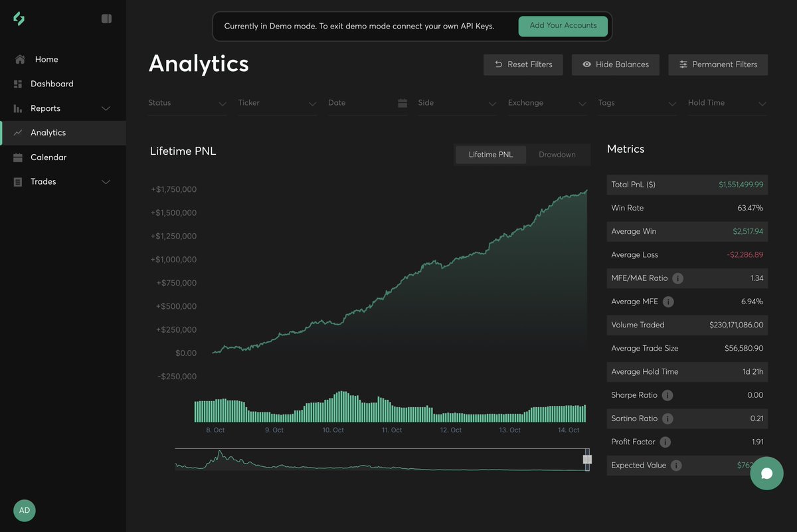Screen dimensions: 797x532
Task: Click the green app logo icon
Action: pos(19,19)
